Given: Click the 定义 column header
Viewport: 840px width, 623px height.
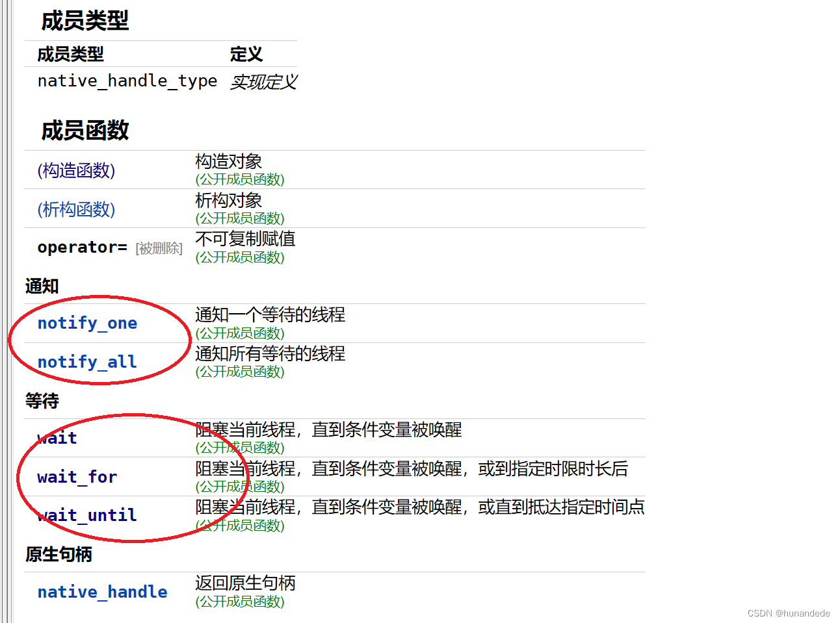Looking at the screenshot, I should point(246,54).
